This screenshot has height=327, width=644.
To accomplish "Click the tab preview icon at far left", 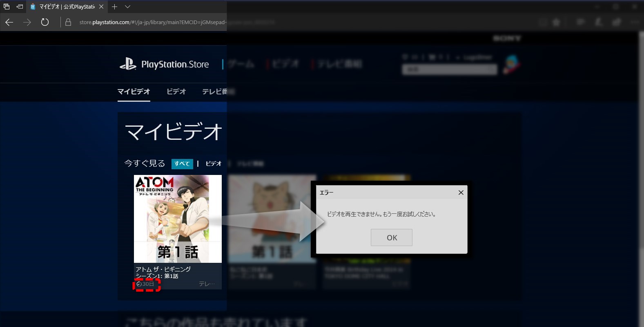I will 7,7.
